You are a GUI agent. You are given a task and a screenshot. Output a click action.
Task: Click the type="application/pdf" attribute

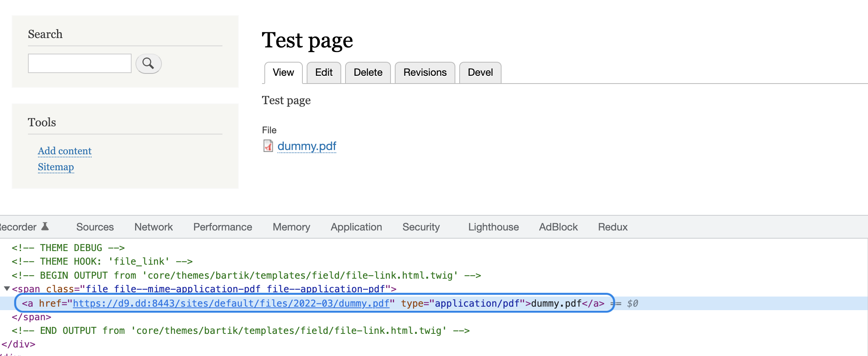click(463, 303)
